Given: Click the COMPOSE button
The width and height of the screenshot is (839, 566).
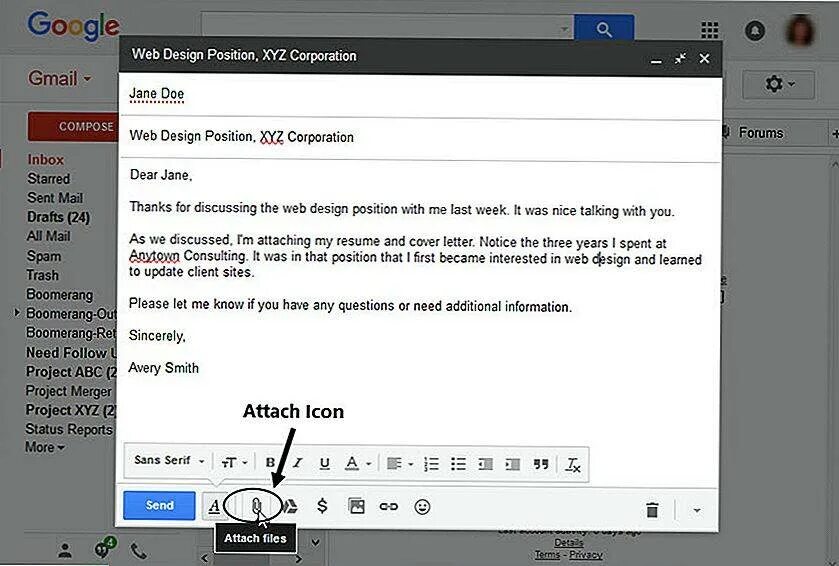Looking at the screenshot, I should tap(73, 126).
